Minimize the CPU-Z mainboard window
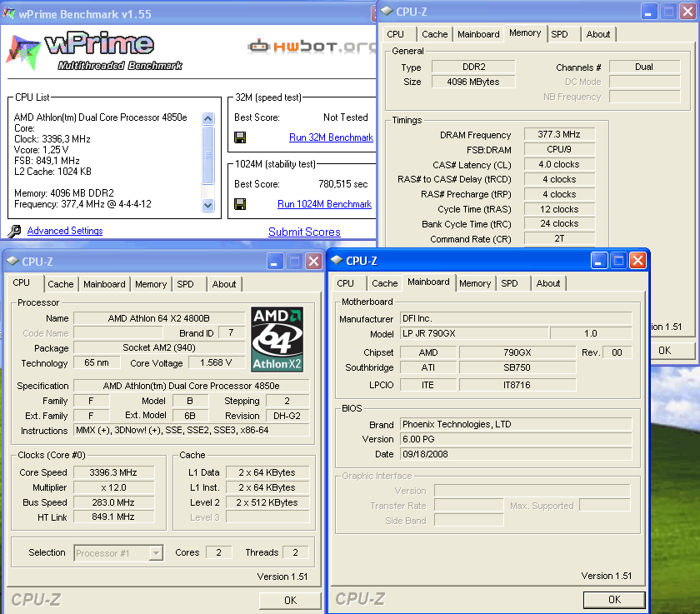The height and width of the screenshot is (614, 700). (x=598, y=260)
